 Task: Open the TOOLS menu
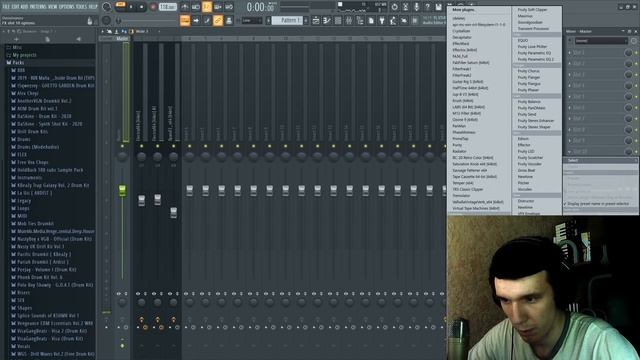coord(82,7)
